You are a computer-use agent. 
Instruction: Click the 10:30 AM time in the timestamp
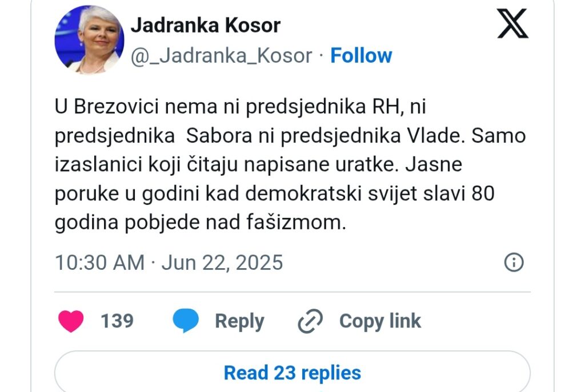[99, 262]
